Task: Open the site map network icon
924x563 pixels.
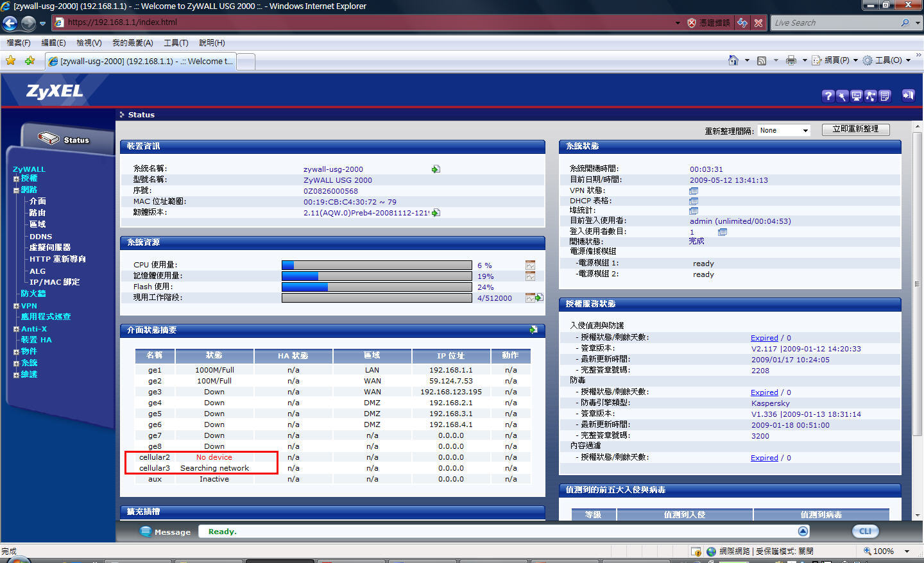Action: coord(870,96)
